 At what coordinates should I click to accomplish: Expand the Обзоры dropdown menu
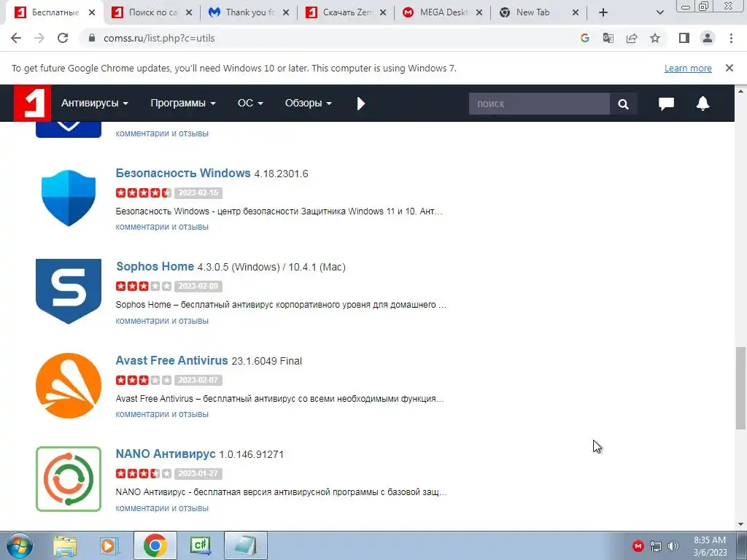309,104
